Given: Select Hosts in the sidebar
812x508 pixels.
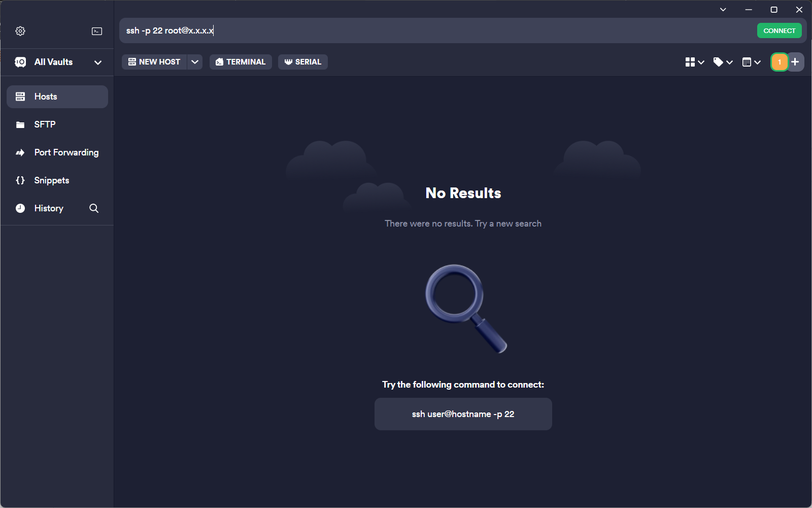Looking at the screenshot, I should pos(57,97).
